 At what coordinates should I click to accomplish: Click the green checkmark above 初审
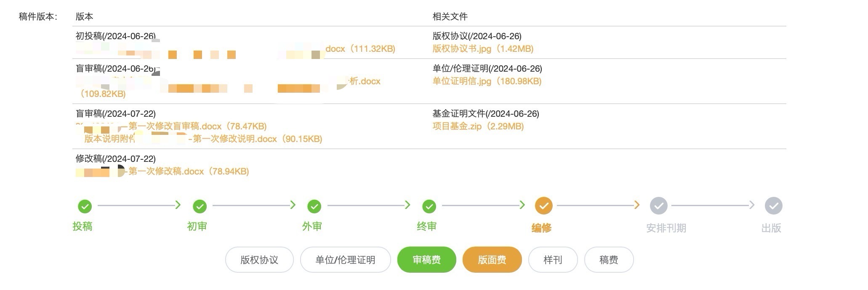(x=200, y=206)
